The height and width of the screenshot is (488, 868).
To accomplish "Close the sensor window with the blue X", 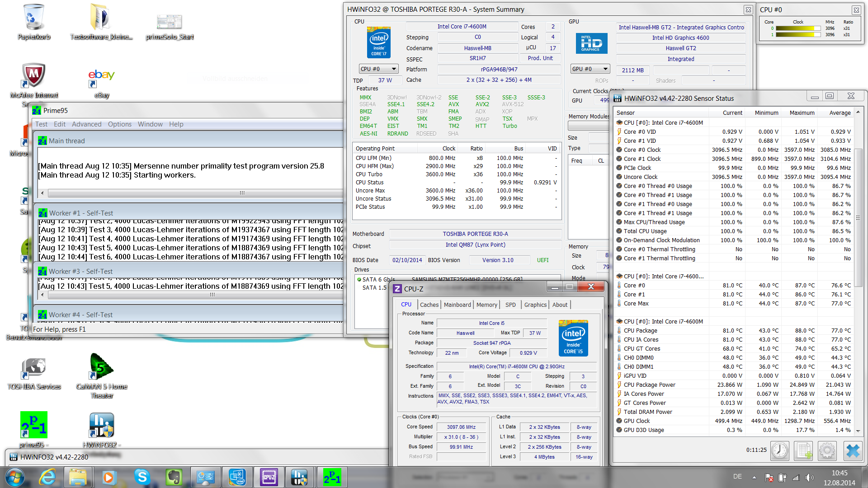I will click(x=852, y=450).
